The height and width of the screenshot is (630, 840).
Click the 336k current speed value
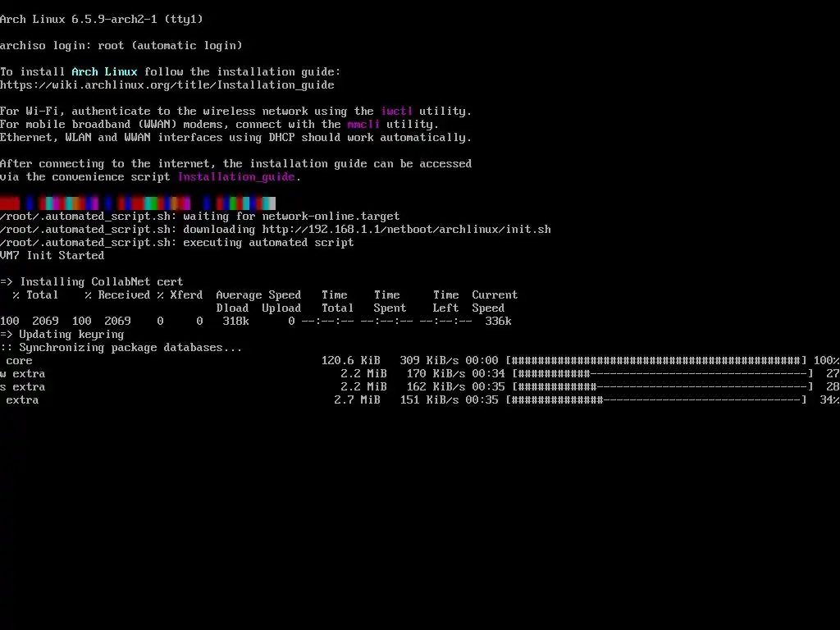pos(498,321)
